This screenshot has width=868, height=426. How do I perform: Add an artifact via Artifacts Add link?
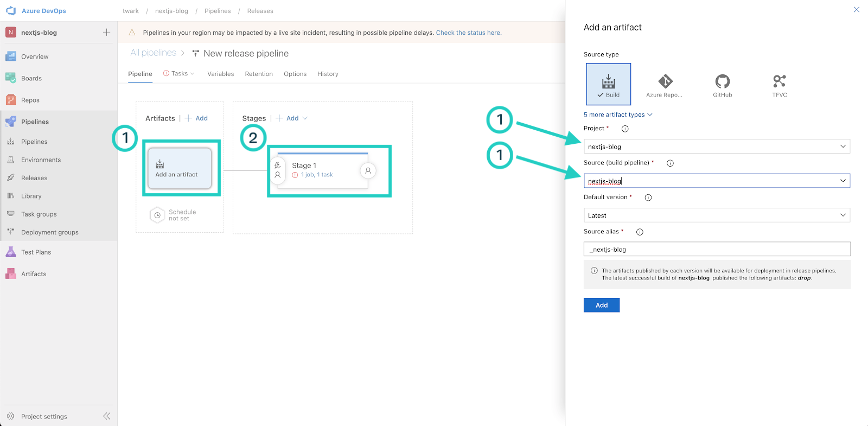pos(196,118)
